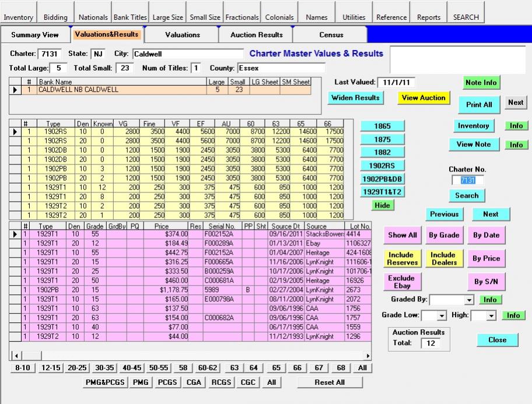Filter results by PMG&PCGS grading

[x=104, y=382]
